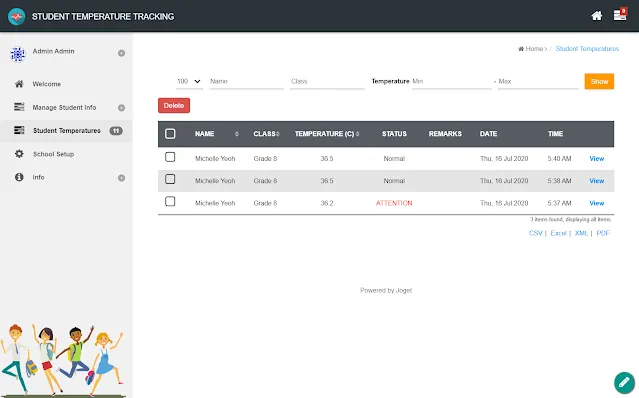The height and width of the screenshot is (398, 639).
Task: Export table as Excel
Action: (x=559, y=233)
